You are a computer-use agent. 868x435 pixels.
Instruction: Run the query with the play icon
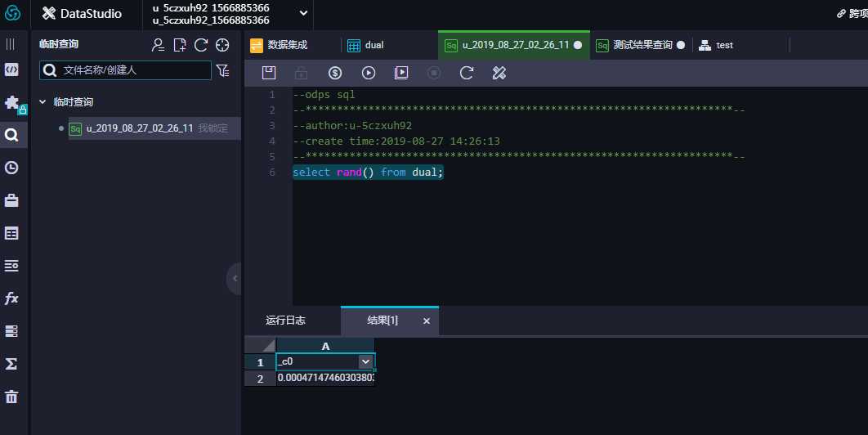(368, 73)
